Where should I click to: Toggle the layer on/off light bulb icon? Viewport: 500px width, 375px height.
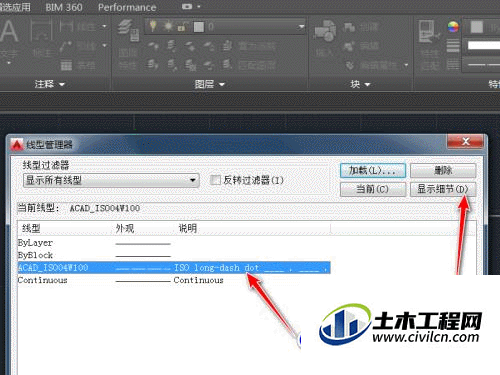coord(152,26)
